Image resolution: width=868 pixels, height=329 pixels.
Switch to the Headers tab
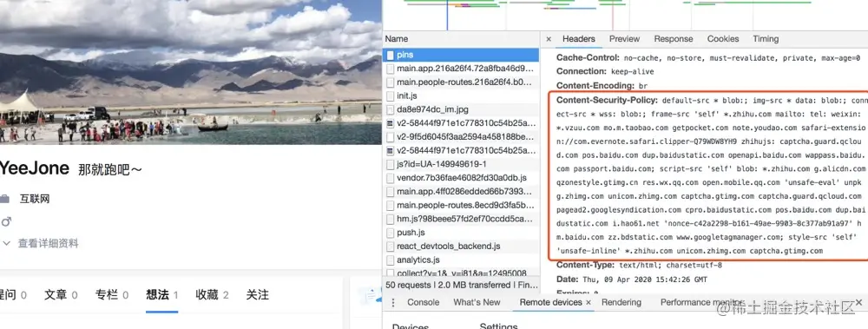click(x=578, y=39)
